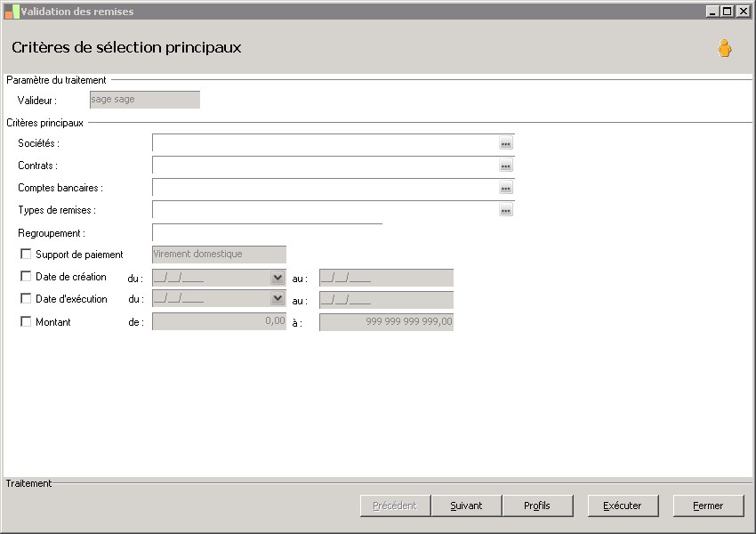The image size is (756, 534).
Task: Maximize the Validation des remises window
Action: (728, 11)
